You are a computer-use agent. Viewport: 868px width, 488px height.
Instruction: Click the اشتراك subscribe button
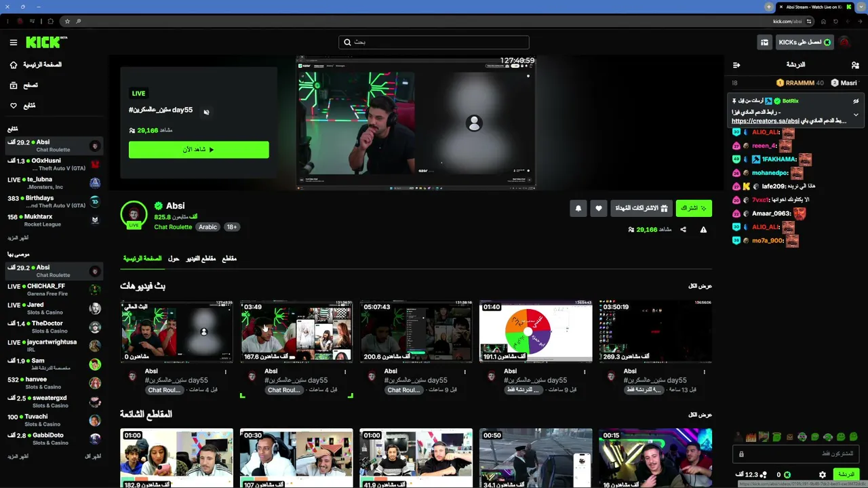coord(694,208)
